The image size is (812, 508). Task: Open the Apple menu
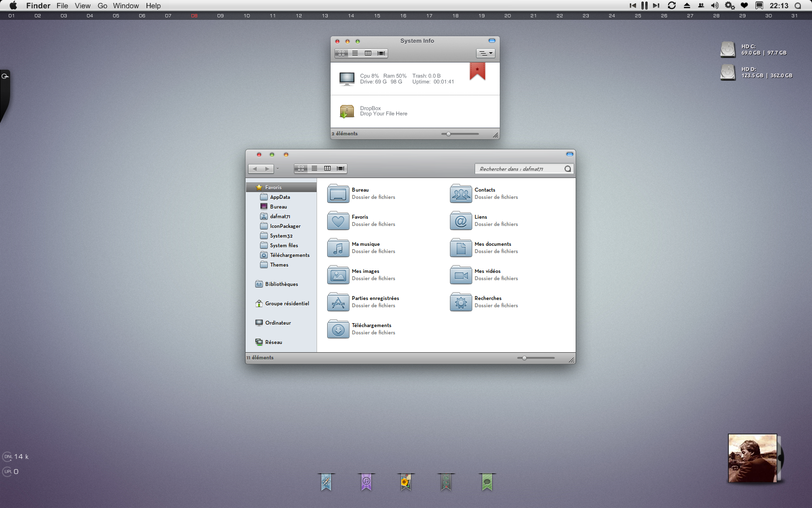[13, 5]
